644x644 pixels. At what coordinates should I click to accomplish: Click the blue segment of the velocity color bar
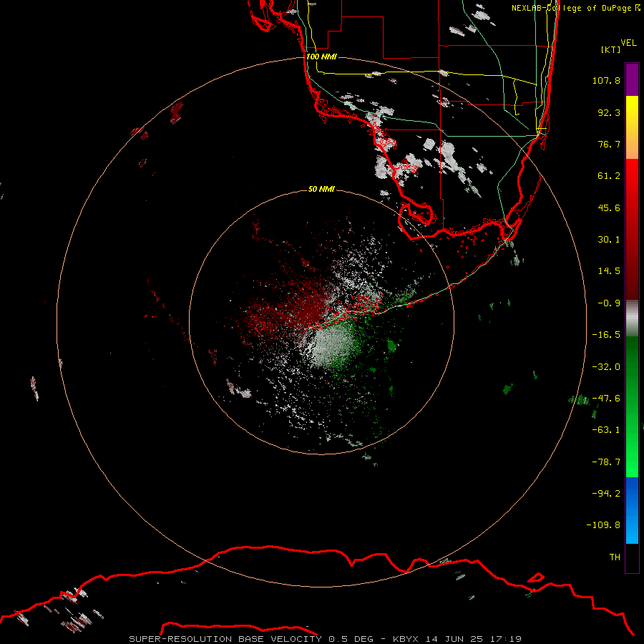632,510
